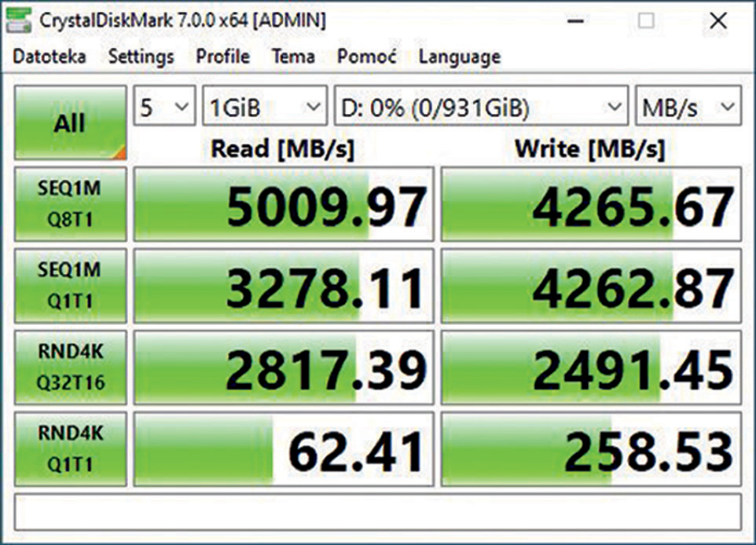
Task: Click the Read [MB/s] column header
Action: (x=283, y=149)
